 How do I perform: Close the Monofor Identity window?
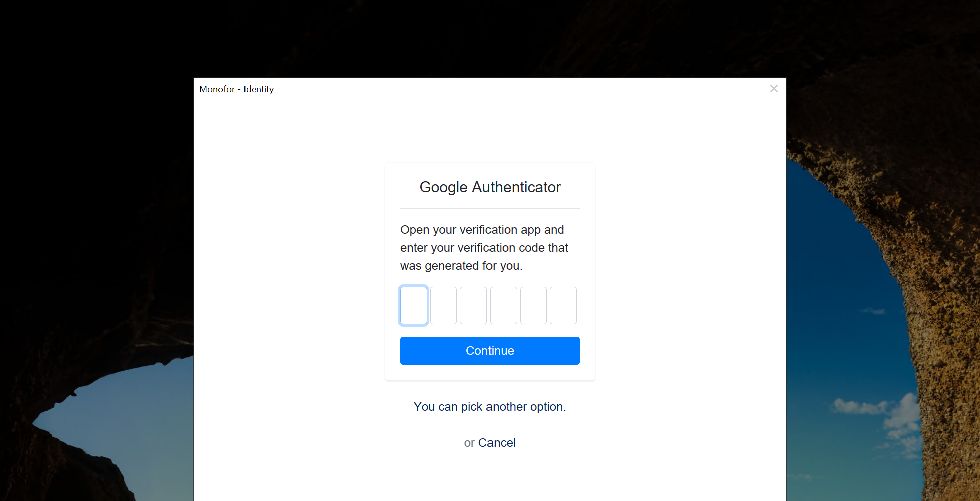click(774, 89)
